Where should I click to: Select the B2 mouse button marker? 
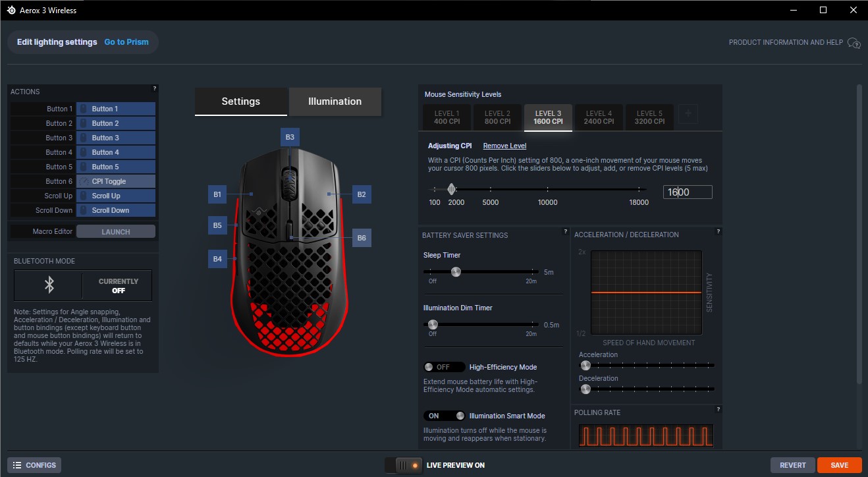(362, 194)
